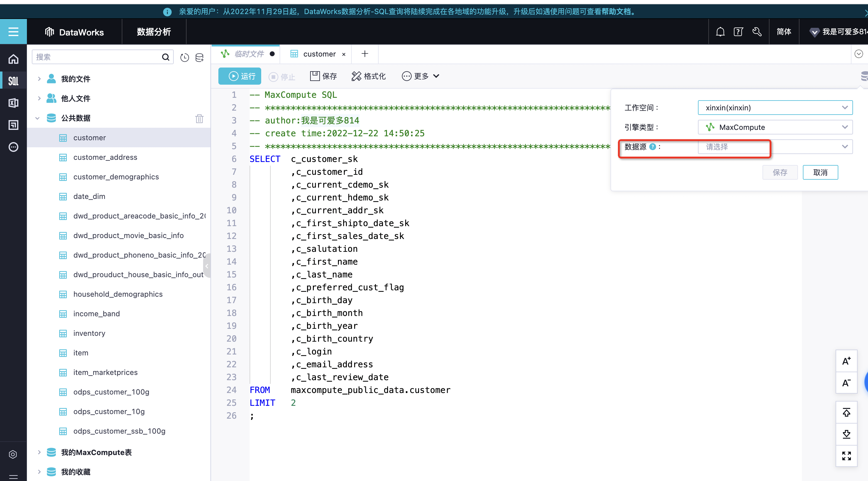Click the search magnifier icon
The height and width of the screenshot is (481, 868).
click(165, 57)
